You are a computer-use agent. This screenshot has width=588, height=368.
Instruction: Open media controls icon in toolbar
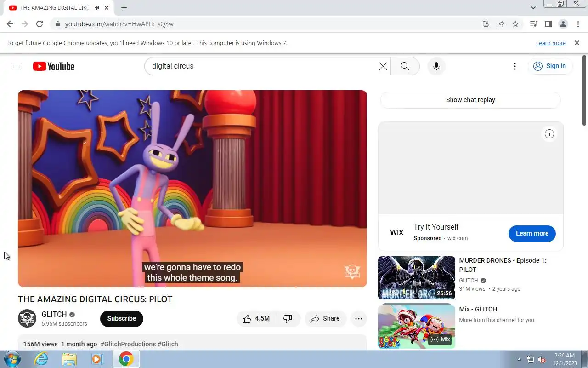(533, 24)
